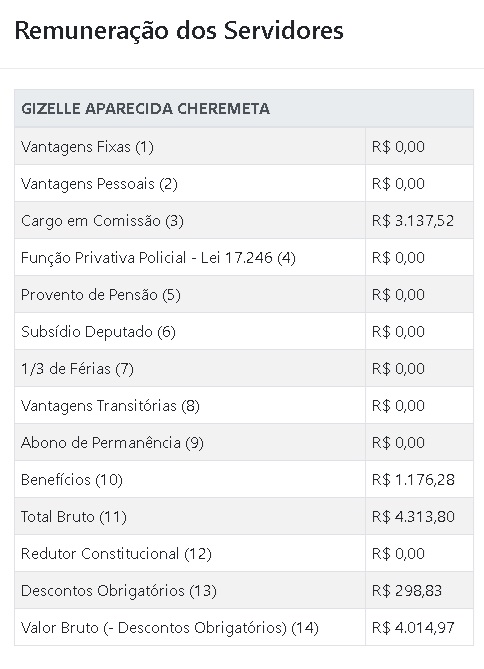The width and height of the screenshot is (484, 669).
Task: Select Função Privativa Policial - Lei 17.246 row
Action: click(244, 258)
